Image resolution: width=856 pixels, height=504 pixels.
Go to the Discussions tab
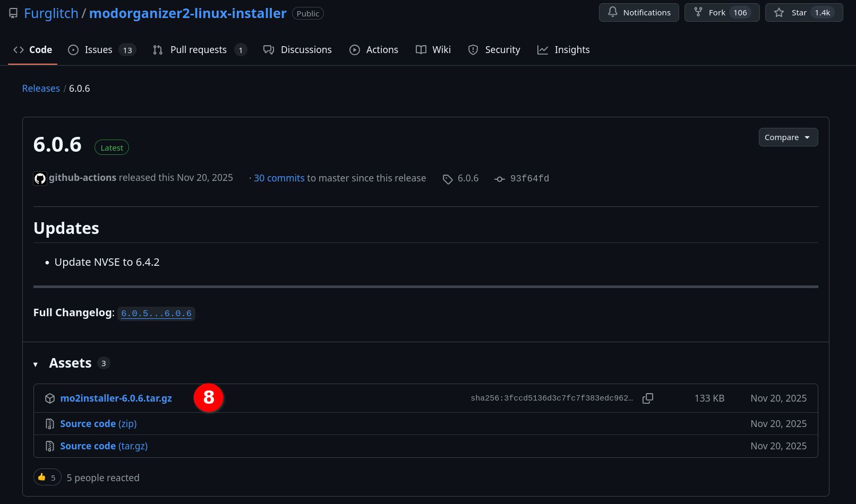pos(297,50)
